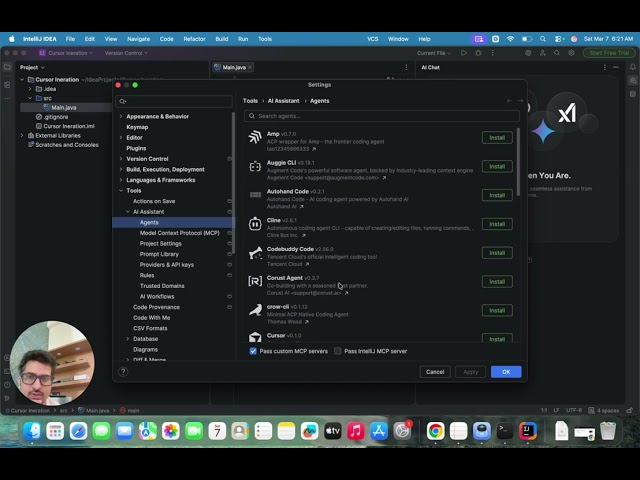This screenshot has height=480, width=640.
Task: Click the Run icon in IntelliJ toolbar
Action: [464, 53]
